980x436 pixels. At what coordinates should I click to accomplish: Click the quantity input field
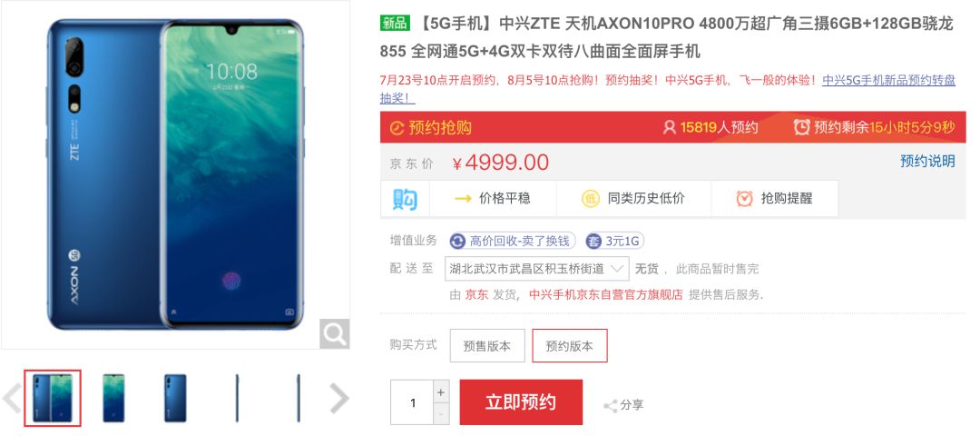click(x=412, y=402)
